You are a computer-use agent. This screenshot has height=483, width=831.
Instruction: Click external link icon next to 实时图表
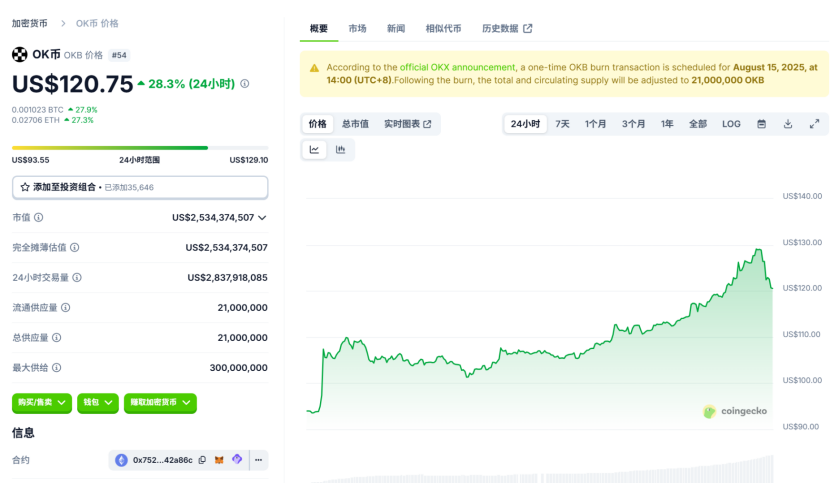tap(427, 124)
